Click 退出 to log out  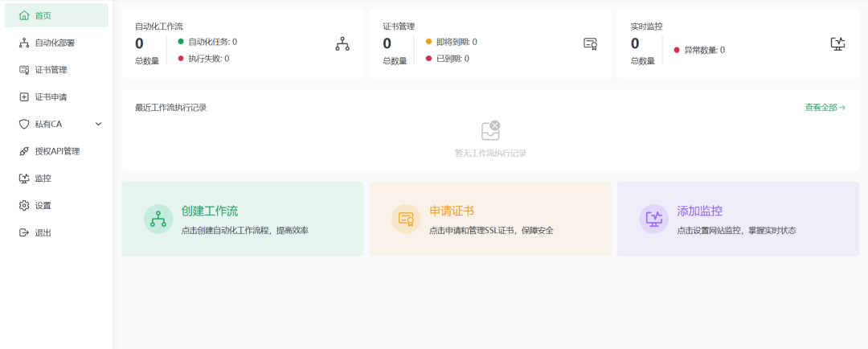56,232
